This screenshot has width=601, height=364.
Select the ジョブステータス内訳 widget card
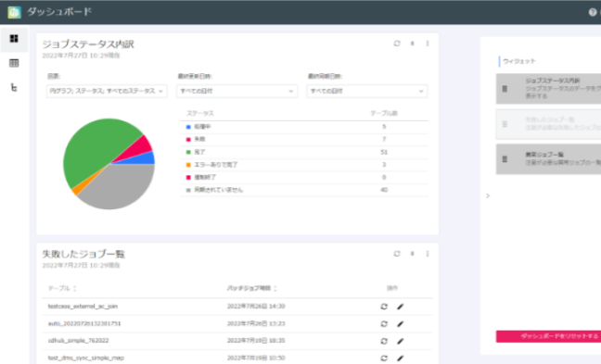click(x=548, y=89)
